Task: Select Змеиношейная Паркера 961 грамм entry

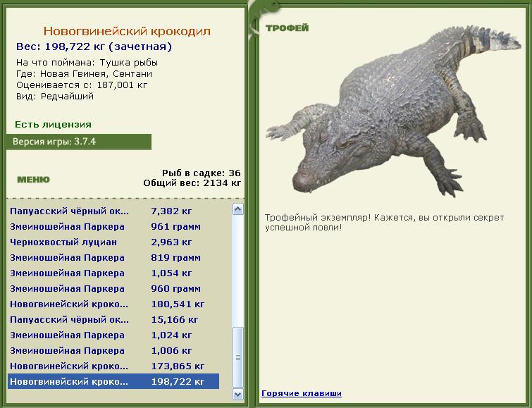Action: [x=113, y=226]
